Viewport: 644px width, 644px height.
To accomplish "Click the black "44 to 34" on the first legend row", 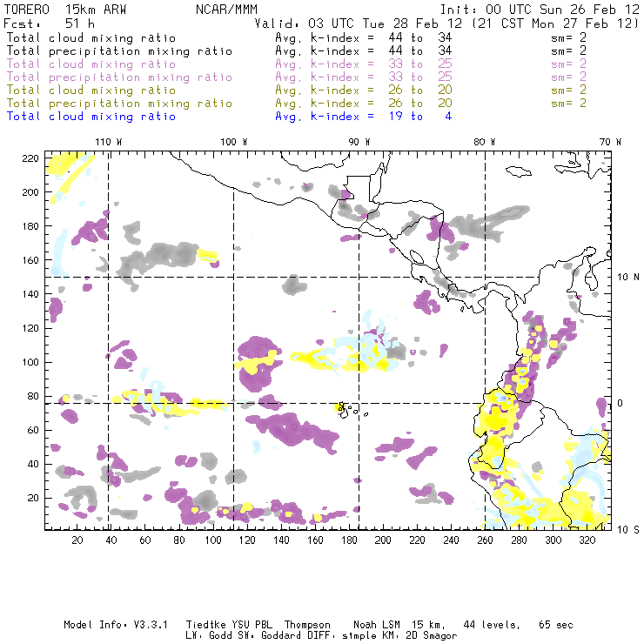I will 420,37.
